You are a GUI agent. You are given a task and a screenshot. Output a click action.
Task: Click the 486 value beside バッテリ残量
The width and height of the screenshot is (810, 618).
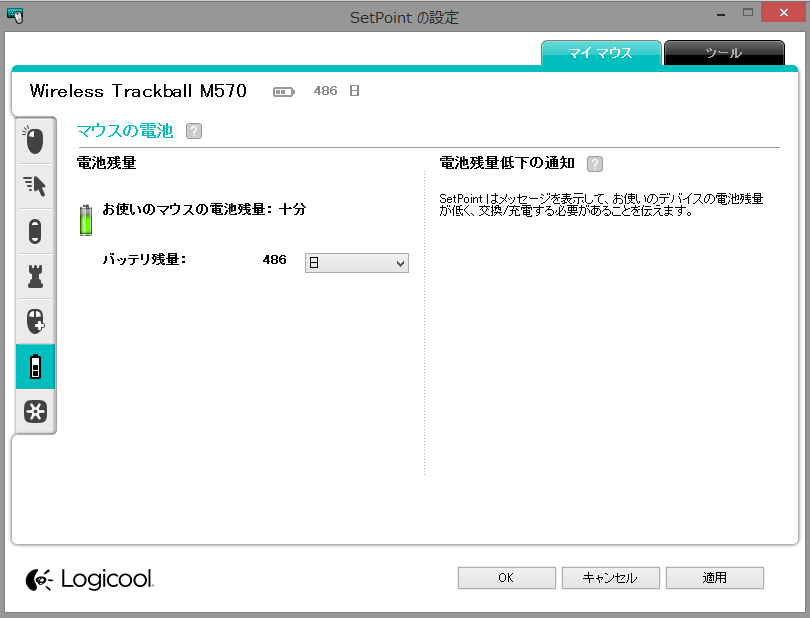click(x=274, y=259)
